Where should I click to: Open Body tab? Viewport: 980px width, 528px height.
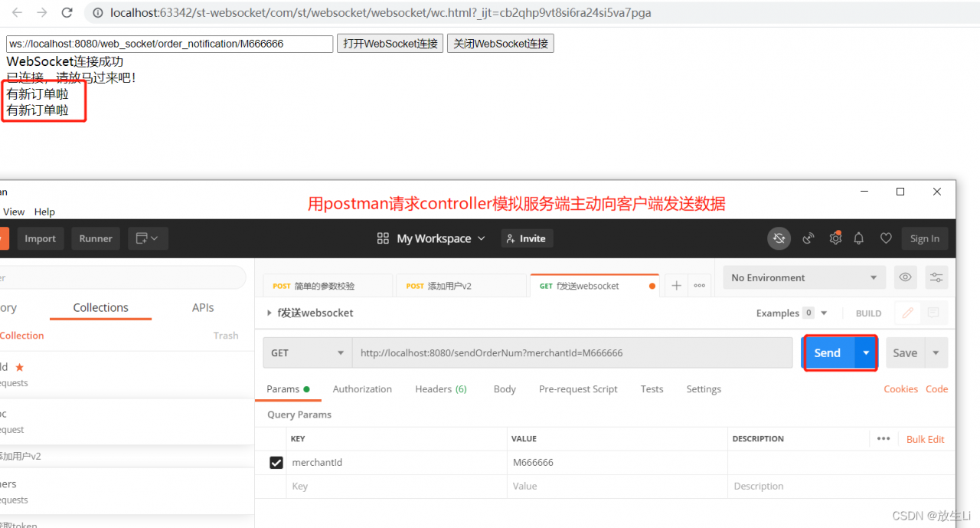(x=505, y=389)
